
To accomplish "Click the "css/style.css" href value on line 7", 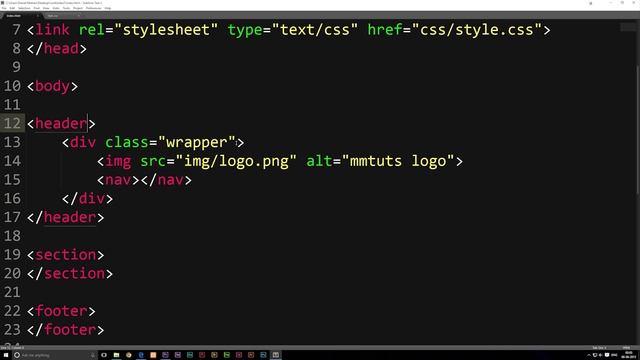I will (x=476, y=30).
